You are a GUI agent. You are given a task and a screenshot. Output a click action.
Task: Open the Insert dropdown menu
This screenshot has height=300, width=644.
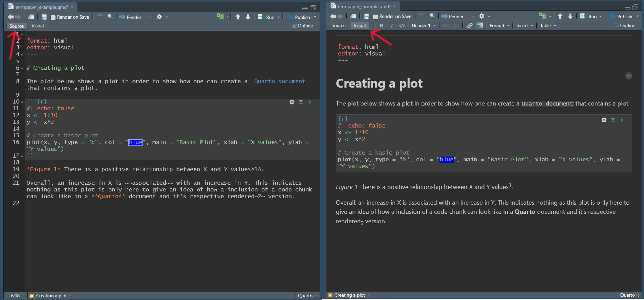[x=525, y=25]
